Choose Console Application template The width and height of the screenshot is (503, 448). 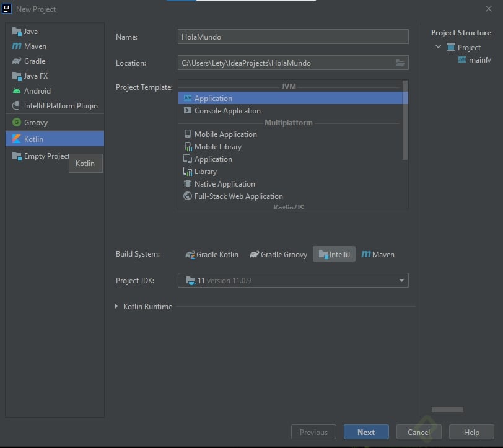291,111
